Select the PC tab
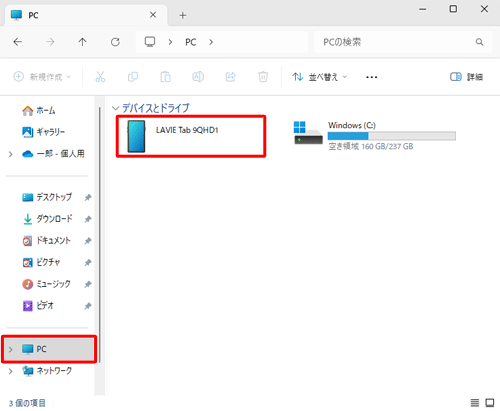This screenshot has height=411, width=500. pyautogui.click(x=86, y=15)
